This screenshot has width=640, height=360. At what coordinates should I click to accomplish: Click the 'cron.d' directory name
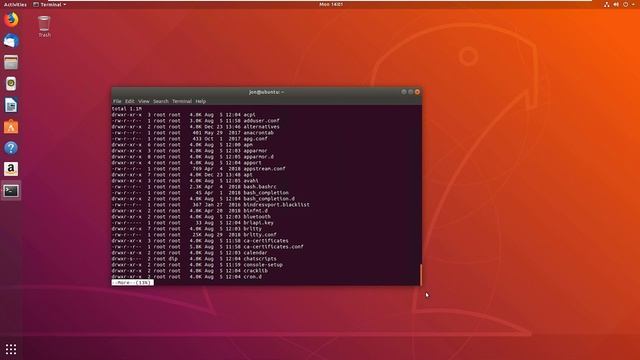click(x=253, y=277)
